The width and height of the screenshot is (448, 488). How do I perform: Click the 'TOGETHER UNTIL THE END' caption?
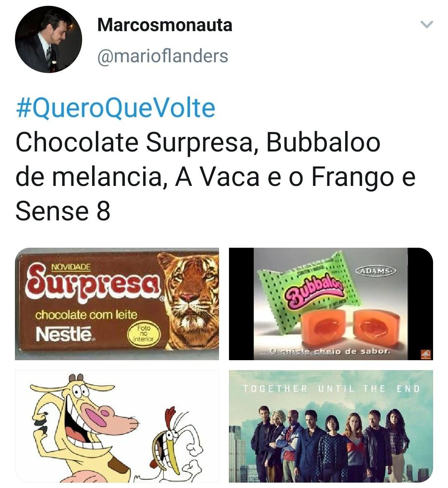click(331, 389)
